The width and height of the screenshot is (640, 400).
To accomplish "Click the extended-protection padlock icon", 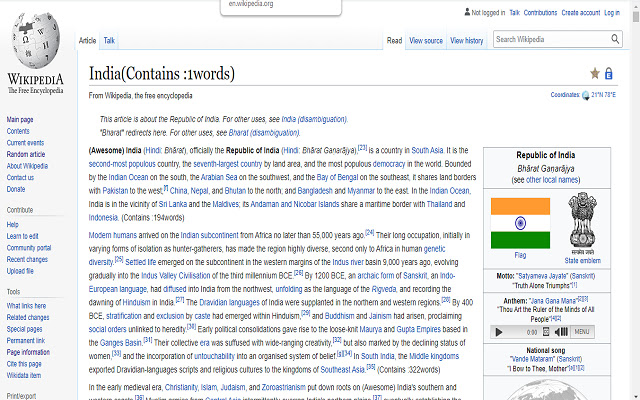I will pyautogui.click(x=609, y=73).
